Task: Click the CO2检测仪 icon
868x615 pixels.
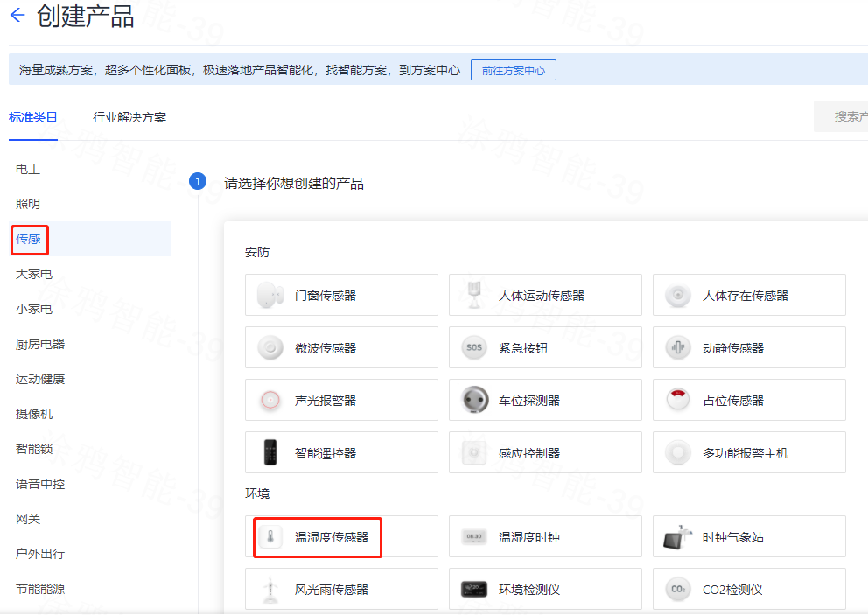Action: pyautogui.click(x=678, y=590)
